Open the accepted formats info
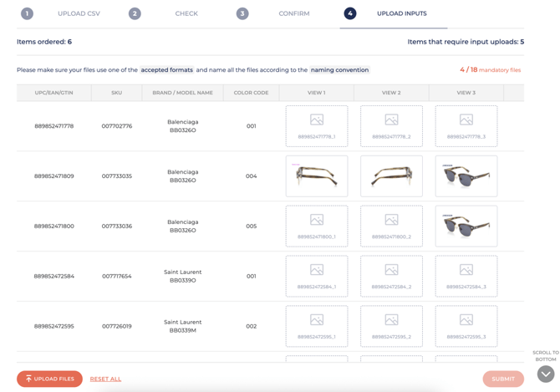The height and width of the screenshot is (392, 560). [166, 70]
